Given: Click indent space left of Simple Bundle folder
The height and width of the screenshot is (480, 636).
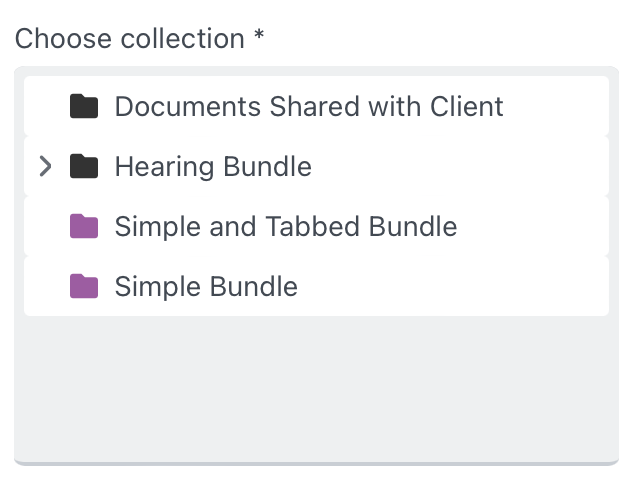Looking at the screenshot, I should pos(45,286).
